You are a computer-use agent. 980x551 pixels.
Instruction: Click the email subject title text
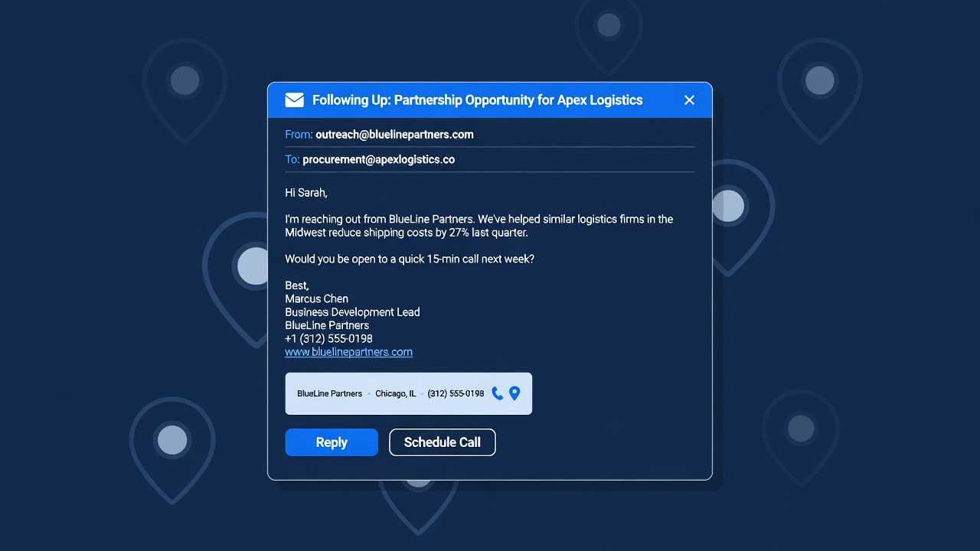(x=477, y=100)
